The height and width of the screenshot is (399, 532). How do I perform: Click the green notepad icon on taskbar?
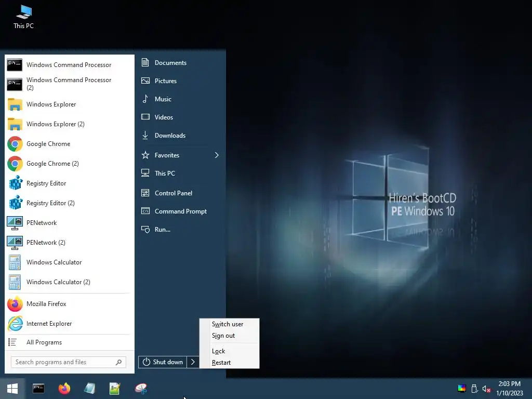tap(115, 389)
